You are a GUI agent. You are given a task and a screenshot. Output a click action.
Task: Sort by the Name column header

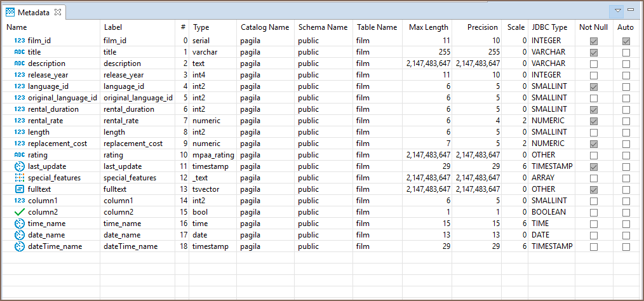(17, 27)
